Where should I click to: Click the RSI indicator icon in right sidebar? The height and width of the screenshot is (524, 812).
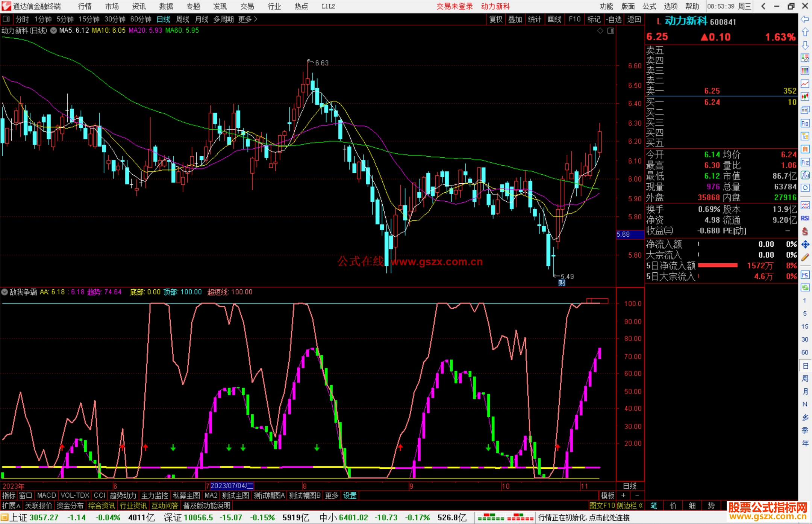pos(805,218)
